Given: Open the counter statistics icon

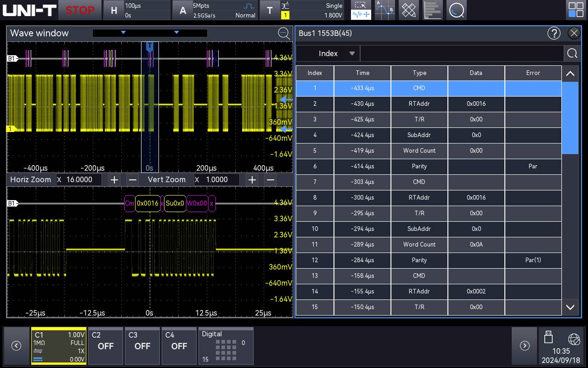Looking at the screenshot, I should 433,10.
